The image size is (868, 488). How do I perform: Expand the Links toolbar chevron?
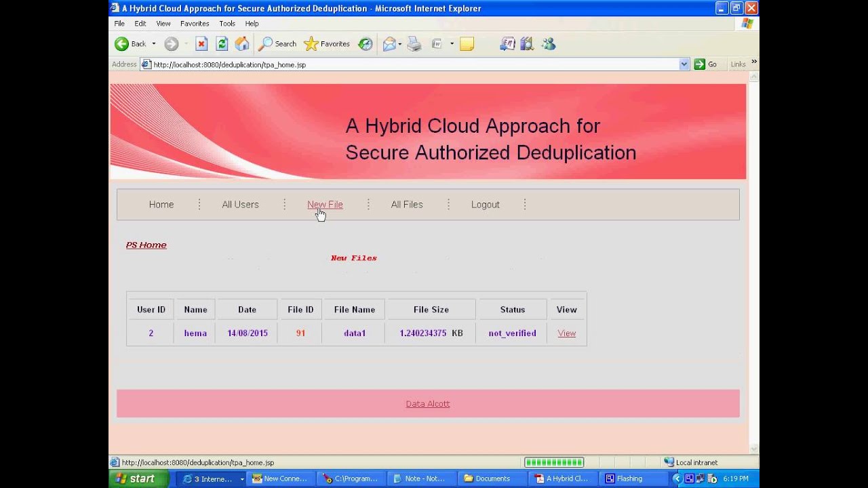pyautogui.click(x=754, y=62)
